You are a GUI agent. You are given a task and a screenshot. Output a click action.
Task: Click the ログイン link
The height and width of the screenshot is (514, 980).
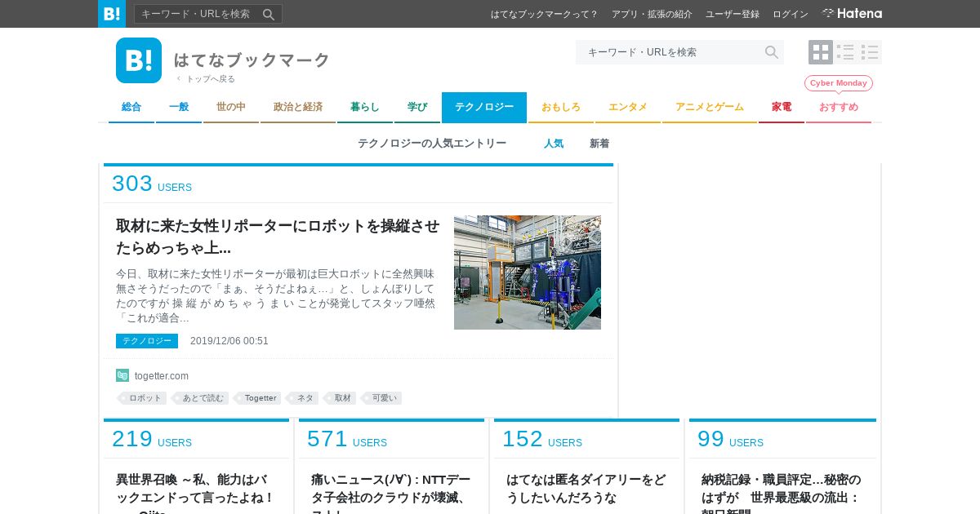click(791, 14)
